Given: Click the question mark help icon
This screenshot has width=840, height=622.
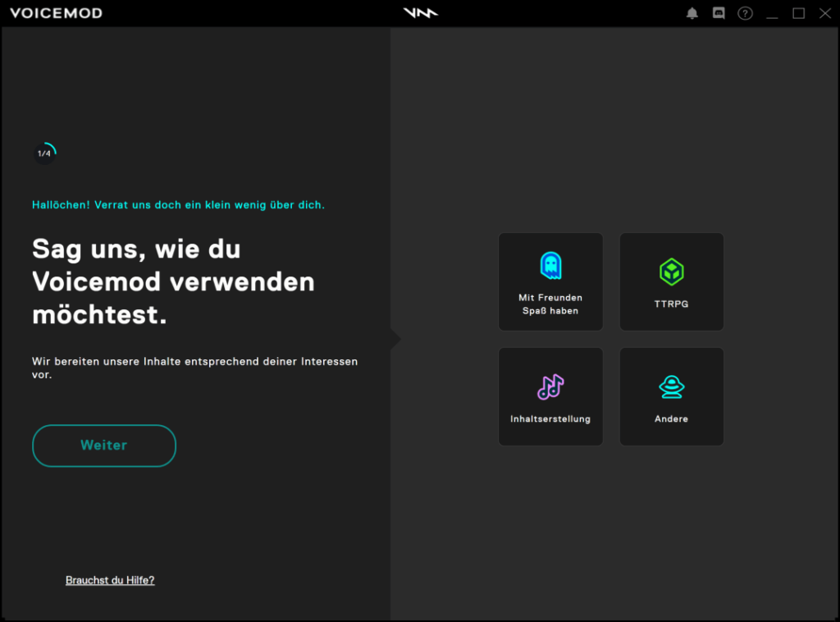Looking at the screenshot, I should tap(745, 13).
